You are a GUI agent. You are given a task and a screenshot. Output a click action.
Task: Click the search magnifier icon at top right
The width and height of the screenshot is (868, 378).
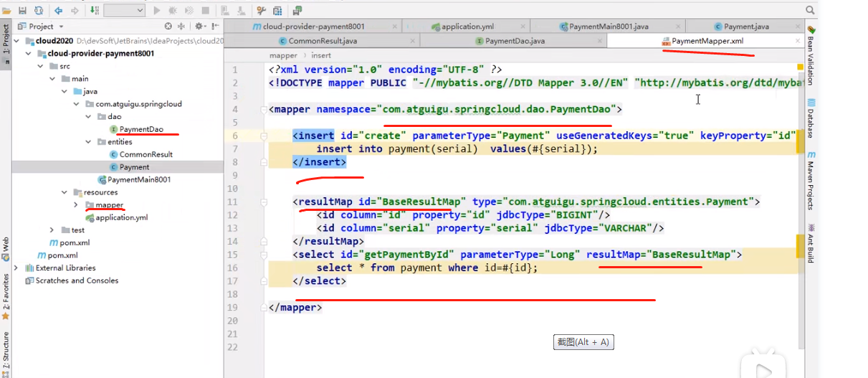[809, 11]
